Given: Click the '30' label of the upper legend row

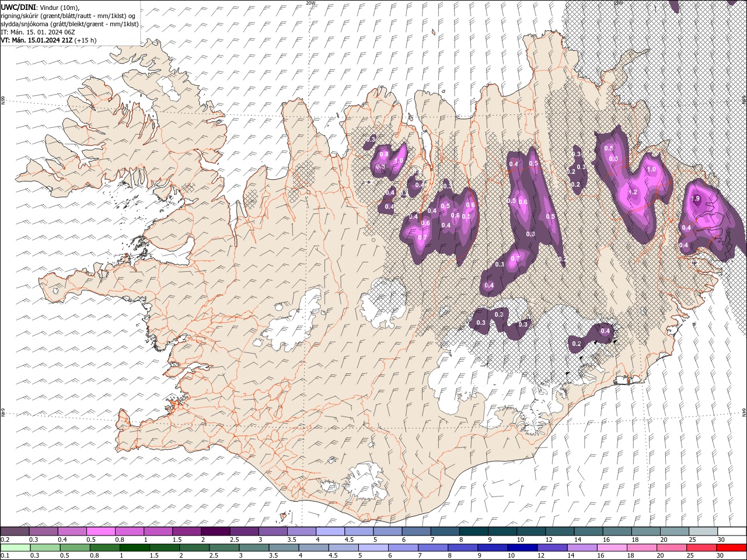Looking at the screenshot, I should [721, 540].
